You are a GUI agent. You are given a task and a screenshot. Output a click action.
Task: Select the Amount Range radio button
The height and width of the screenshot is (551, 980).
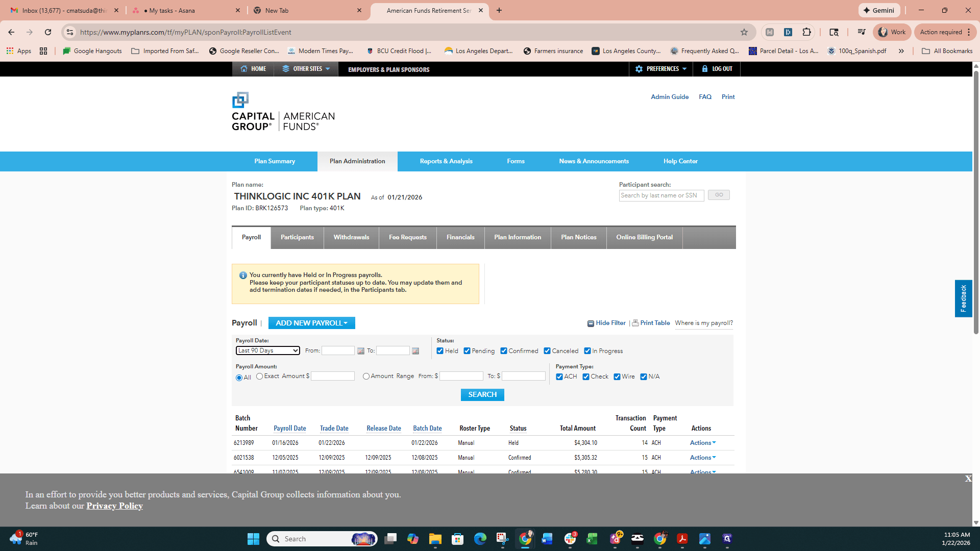(366, 377)
